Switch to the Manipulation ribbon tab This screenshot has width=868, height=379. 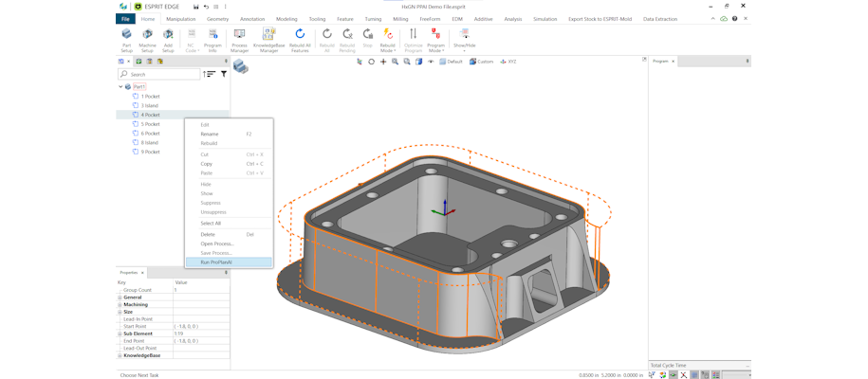(181, 19)
